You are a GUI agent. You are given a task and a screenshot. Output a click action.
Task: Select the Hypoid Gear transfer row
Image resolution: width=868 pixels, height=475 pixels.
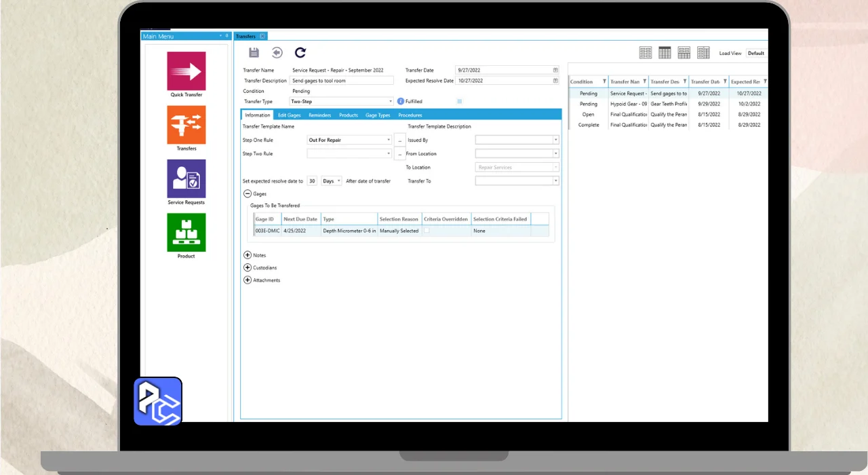668,104
